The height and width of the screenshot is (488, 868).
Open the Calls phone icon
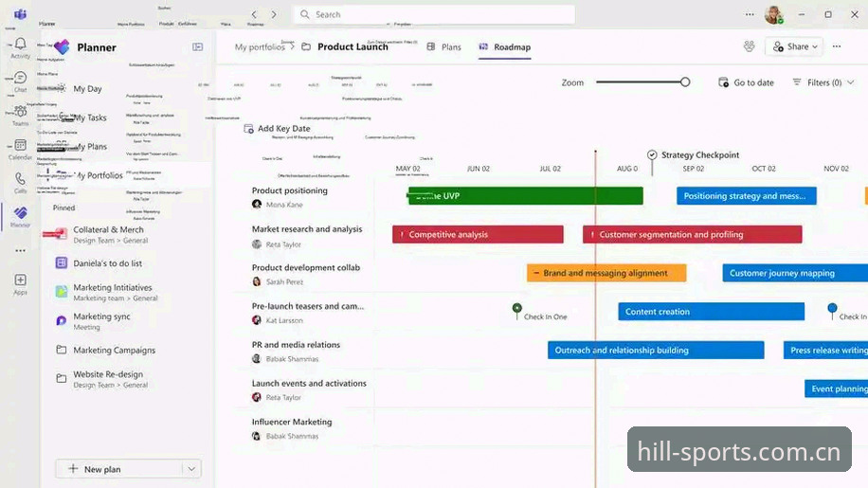pyautogui.click(x=21, y=179)
